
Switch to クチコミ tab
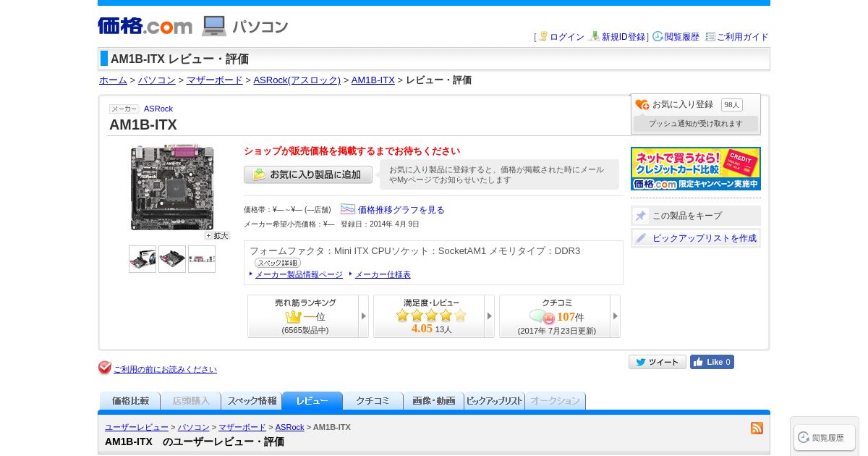373,401
